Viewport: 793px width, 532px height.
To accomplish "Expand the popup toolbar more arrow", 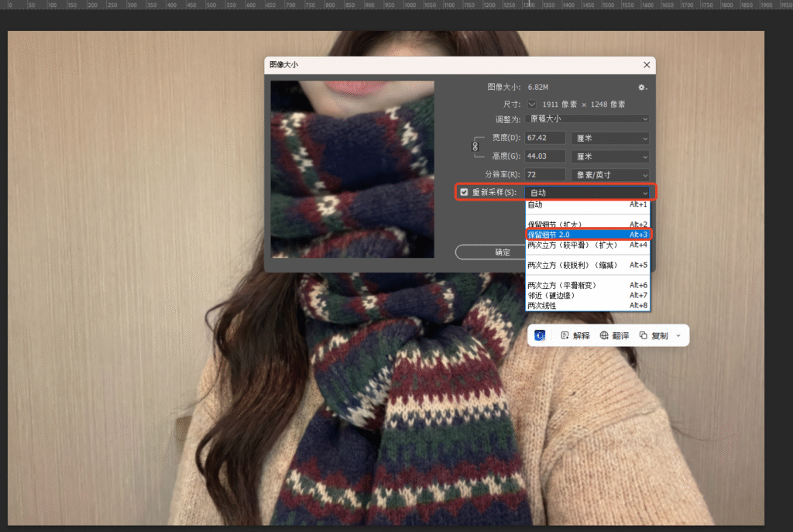I will [x=678, y=335].
